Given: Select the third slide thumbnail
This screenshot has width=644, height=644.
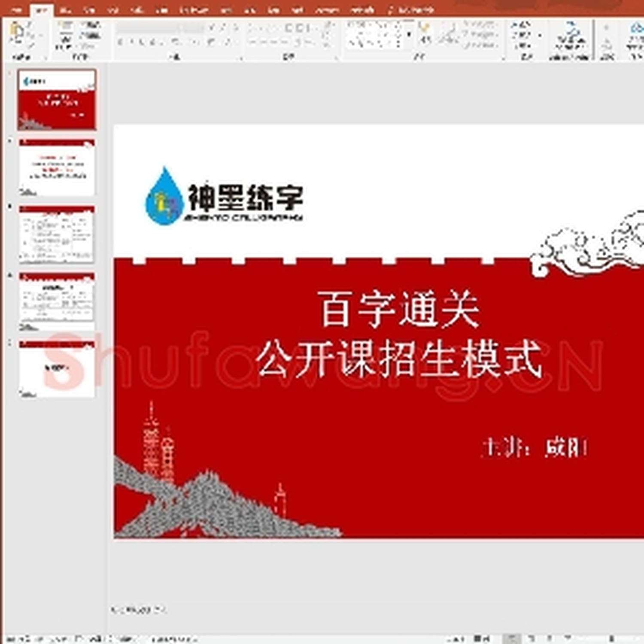Looking at the screenshot, I should click(57, 234).
